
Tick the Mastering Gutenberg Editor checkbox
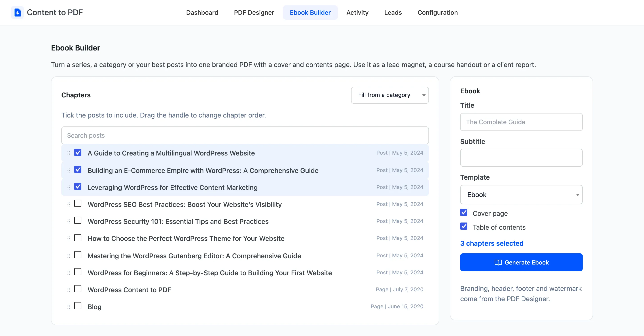coord(78,254)
